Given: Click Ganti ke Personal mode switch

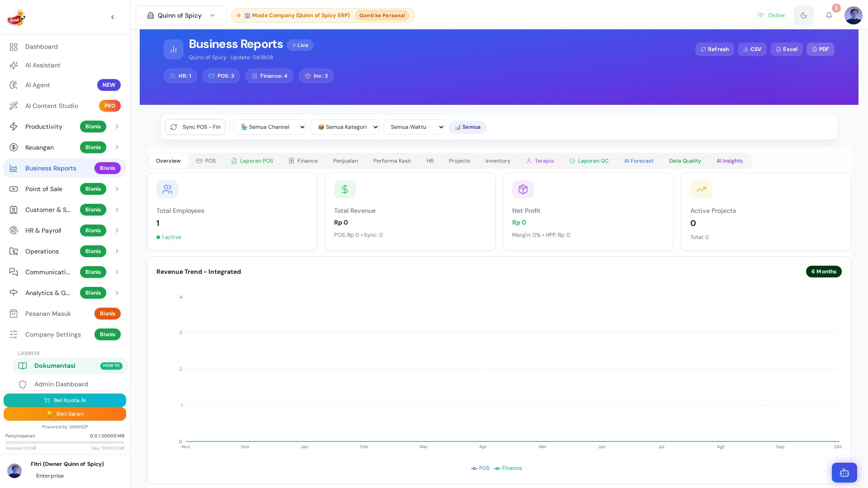Looking at the screenshot, I should [x=382, y=15].
